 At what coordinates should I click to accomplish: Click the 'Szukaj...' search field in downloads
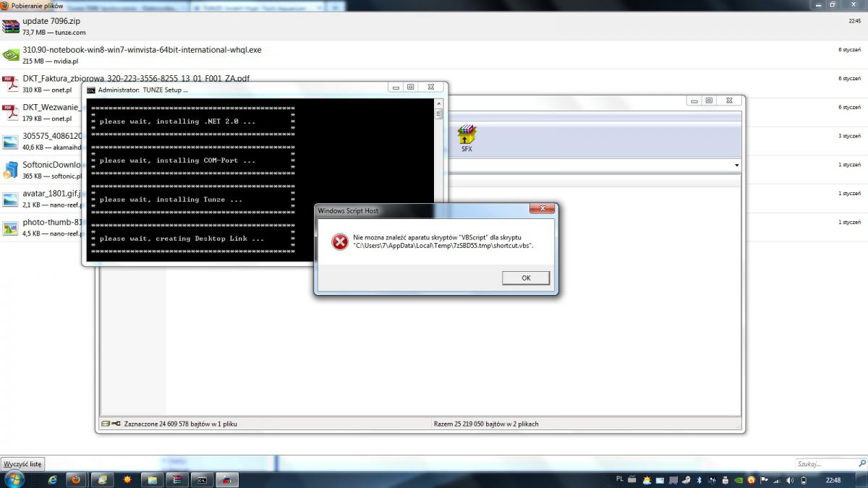(x=823, y=464)
